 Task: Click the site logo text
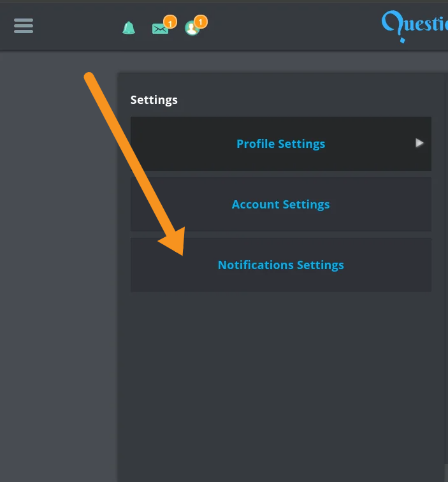pyautogui.click(x=426, y=24)
